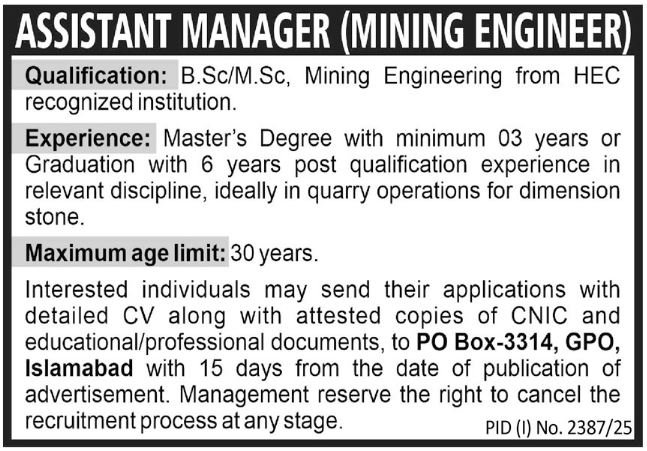Click the phrase 'Master's Degree'
647x451 pixels.
(x=226, y=138)
